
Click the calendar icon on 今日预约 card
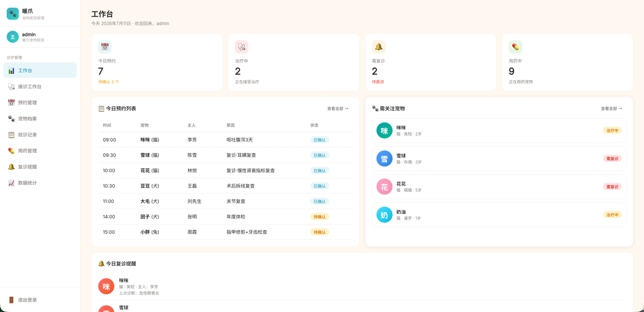(105, 47)
